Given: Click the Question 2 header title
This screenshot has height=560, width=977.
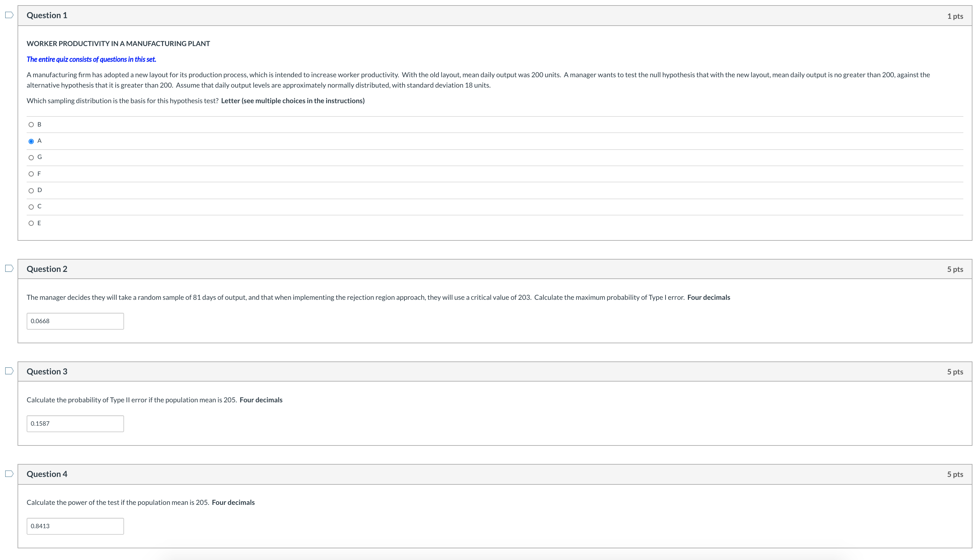Looking at the screenshot, I should (47, 269).
